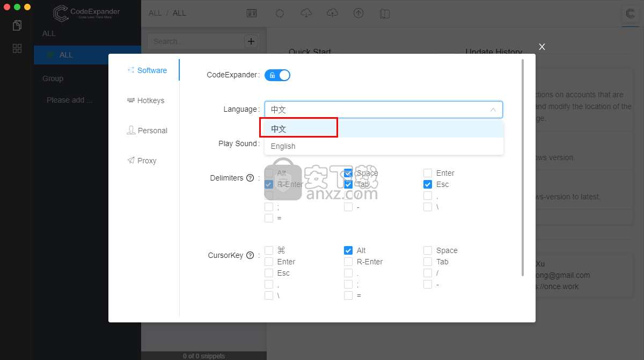Check the ⌘ checkbox under CursorKey
The image size is (644, 360).
click(x=269, y=250)
